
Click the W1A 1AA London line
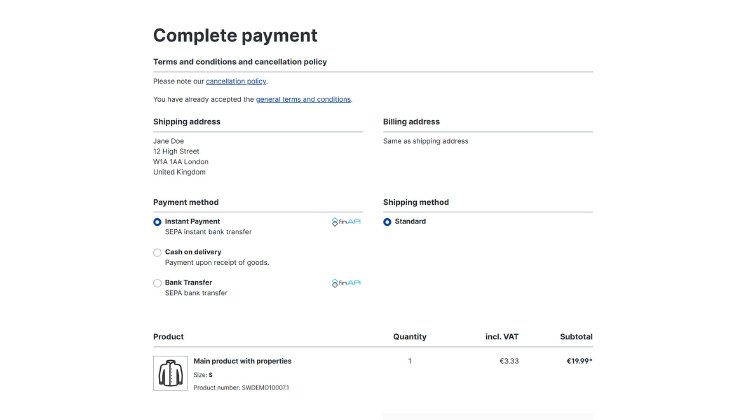[x=181, y=162]
